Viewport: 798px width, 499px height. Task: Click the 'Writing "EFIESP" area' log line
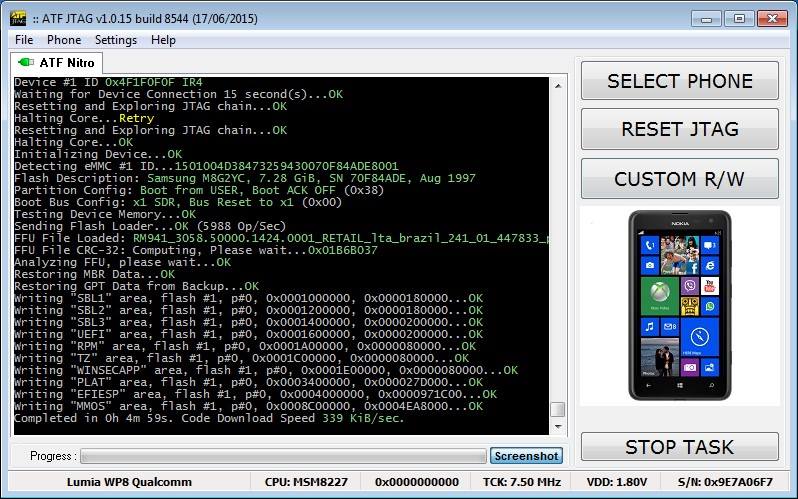coord(255,394)
